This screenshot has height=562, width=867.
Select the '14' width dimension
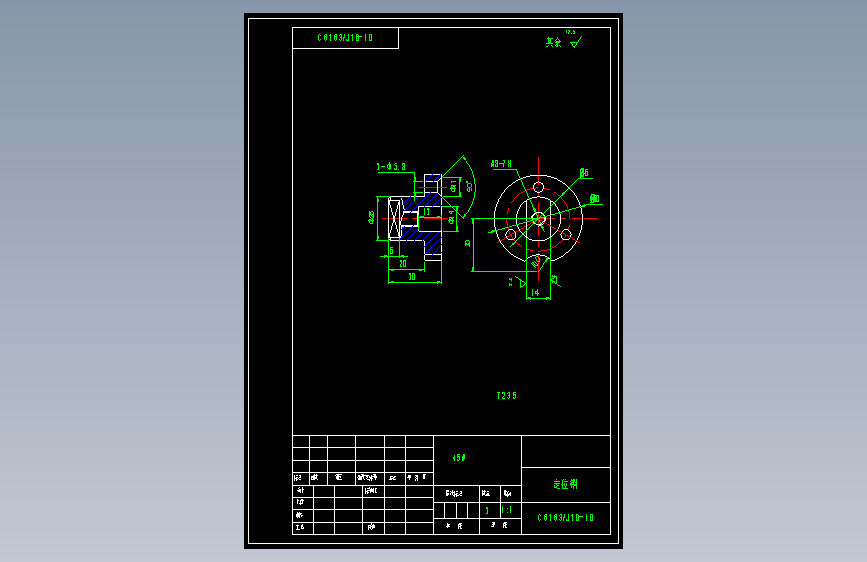(x=535, y=293)
